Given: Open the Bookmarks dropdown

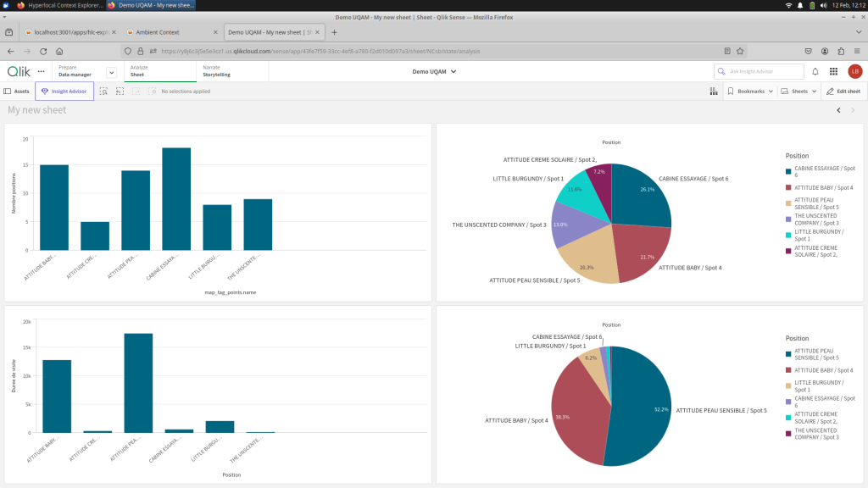Looking at the screenshot, I should [x=750, y=91].
